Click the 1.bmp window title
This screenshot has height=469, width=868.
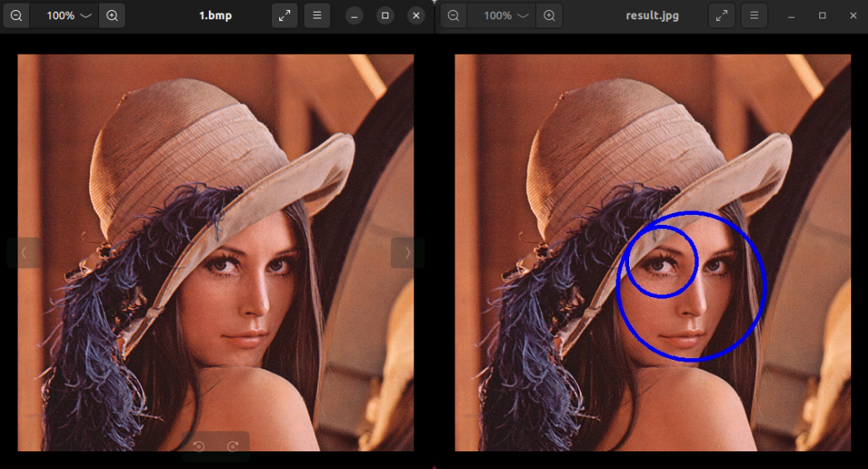216,15
